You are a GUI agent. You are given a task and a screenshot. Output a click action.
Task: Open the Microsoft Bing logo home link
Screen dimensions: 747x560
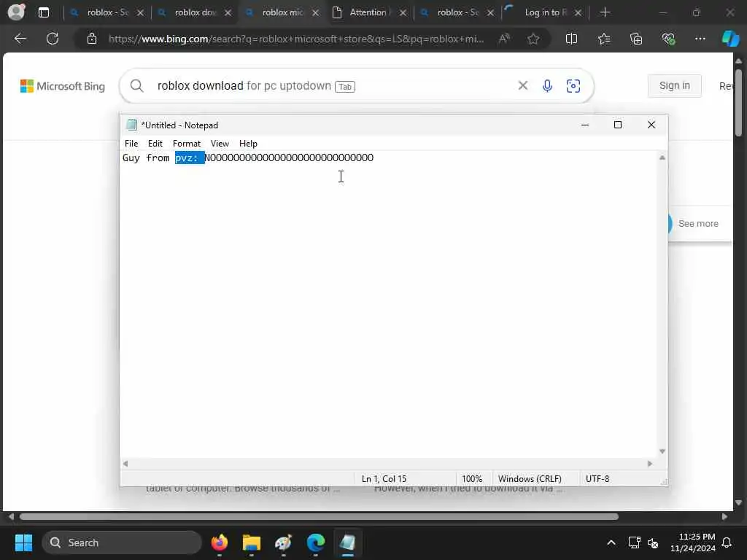63,86
